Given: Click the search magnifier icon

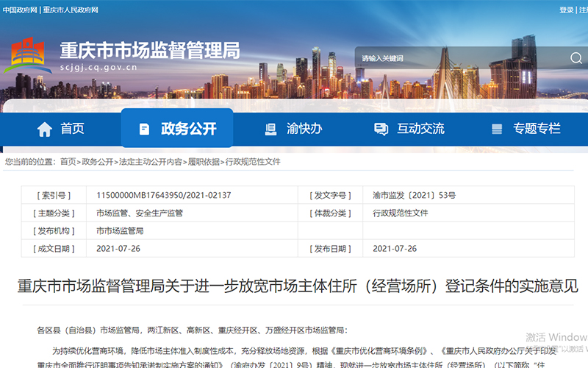Looking at the screenshot, I should (x=576, y=58).
